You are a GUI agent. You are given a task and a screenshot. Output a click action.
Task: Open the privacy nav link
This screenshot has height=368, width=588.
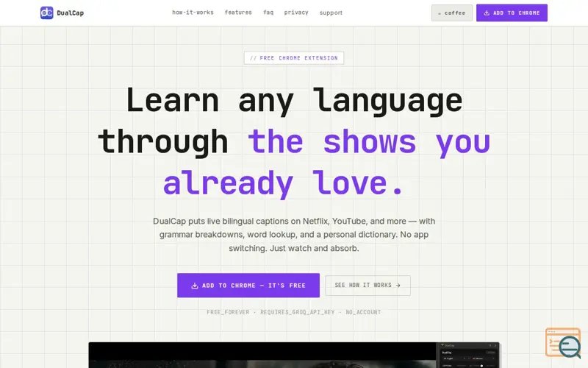(x=296, y=13)
